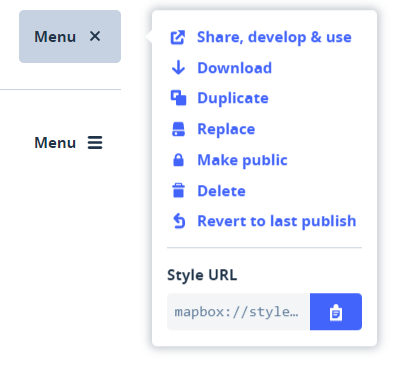Select Delete menu option
406x367 pixels.
pos(221,191)
